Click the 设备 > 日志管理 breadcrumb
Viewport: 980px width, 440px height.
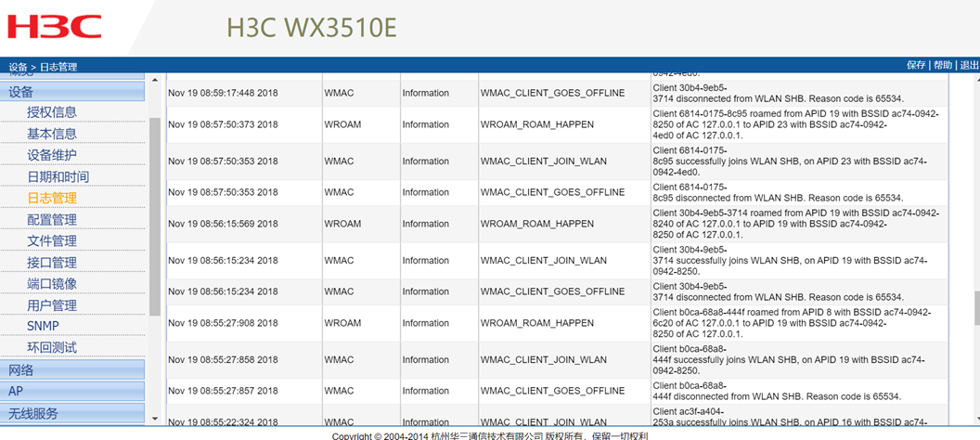click(x=43, y=67)
